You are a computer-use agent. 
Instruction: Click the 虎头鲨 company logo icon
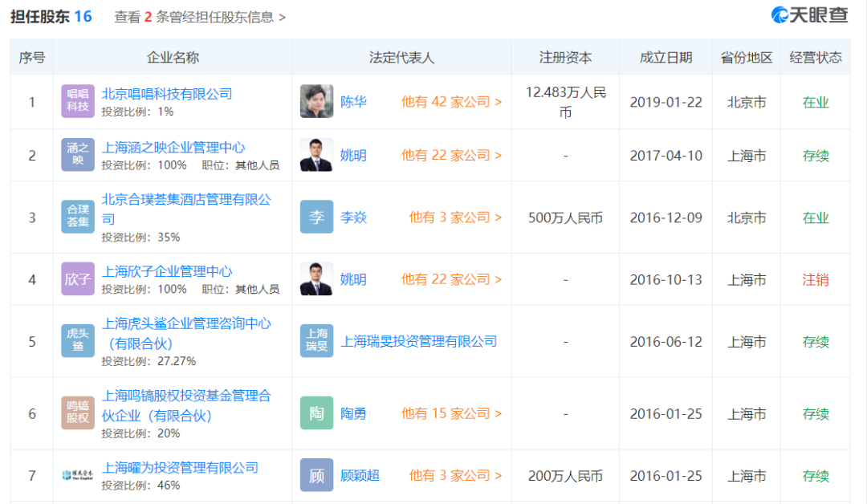click(77, 340)
